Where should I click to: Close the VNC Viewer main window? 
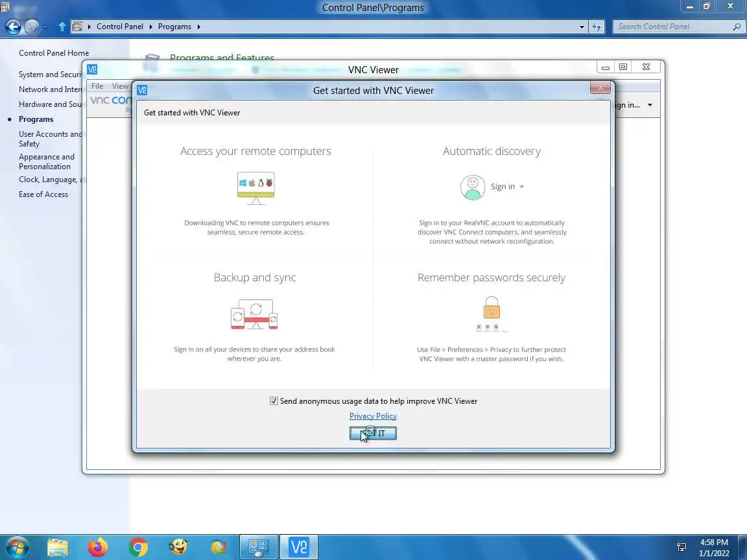tap(646, 67)
